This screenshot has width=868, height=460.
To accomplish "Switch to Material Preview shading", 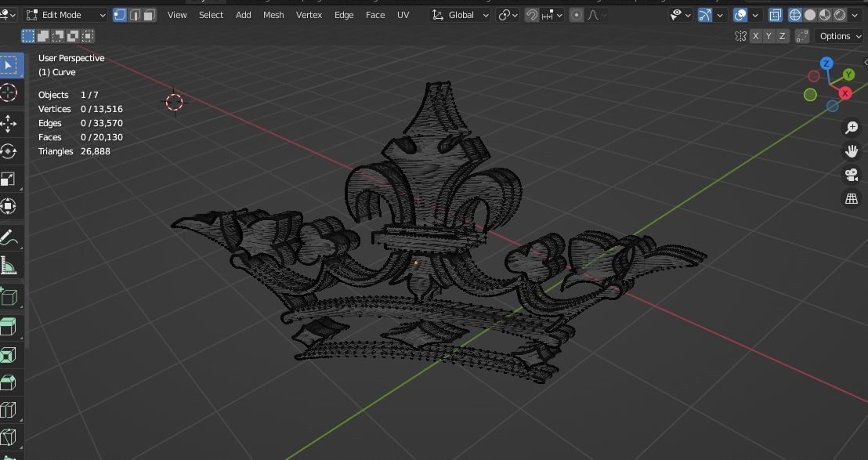I will (825, 15).
